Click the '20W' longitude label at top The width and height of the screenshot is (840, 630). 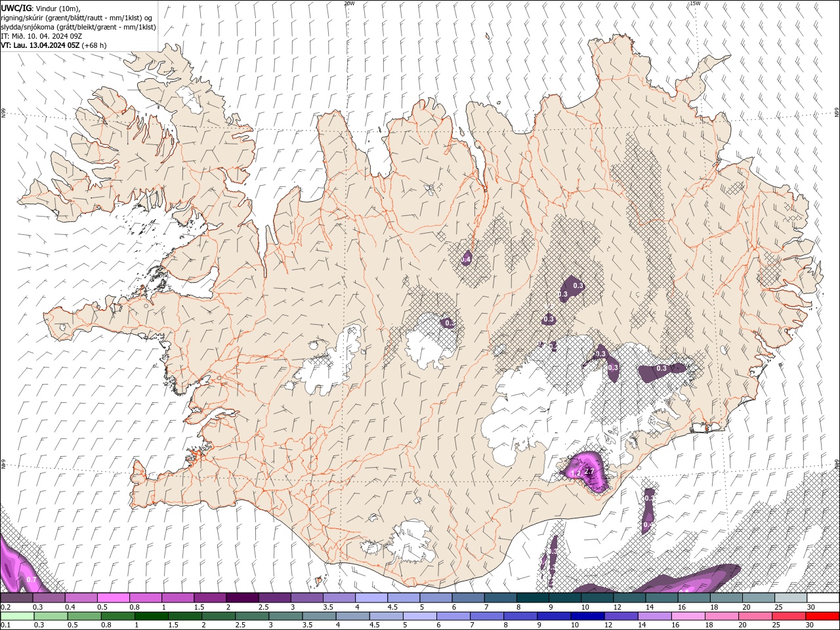(x=349, y=3)
